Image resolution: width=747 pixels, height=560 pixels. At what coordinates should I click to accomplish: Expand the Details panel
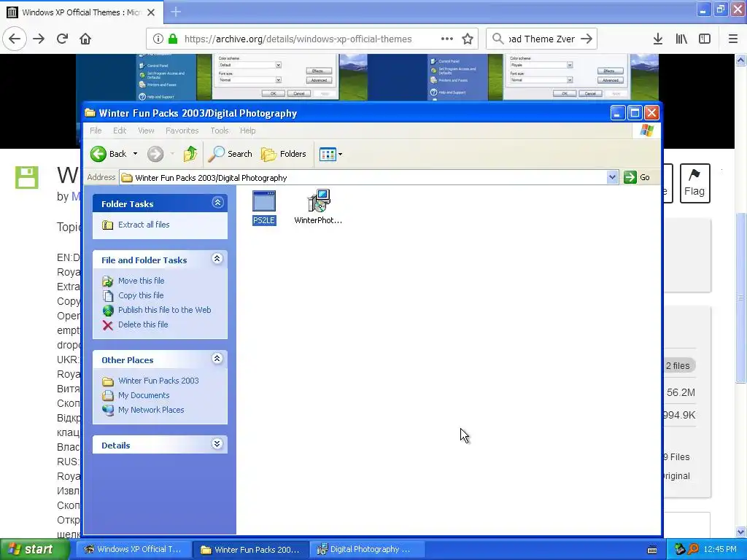click(217, 444)
